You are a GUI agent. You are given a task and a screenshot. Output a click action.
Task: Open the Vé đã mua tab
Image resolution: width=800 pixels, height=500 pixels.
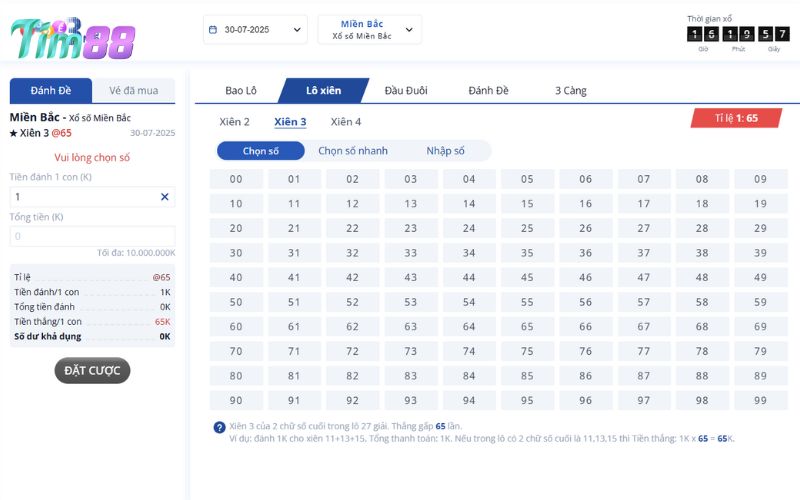coord(133,91)
